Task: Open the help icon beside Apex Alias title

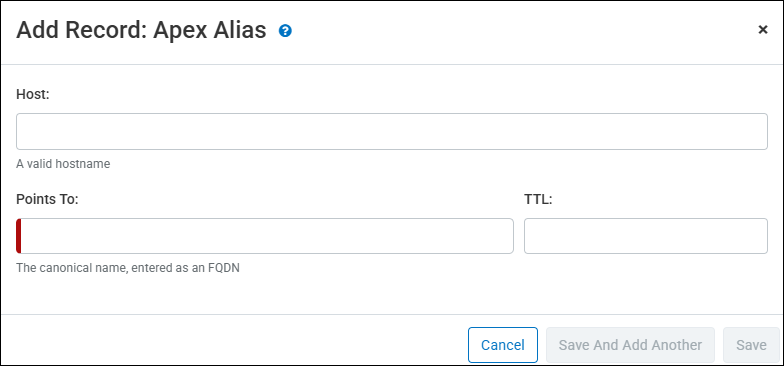Action: coord(286,31)
